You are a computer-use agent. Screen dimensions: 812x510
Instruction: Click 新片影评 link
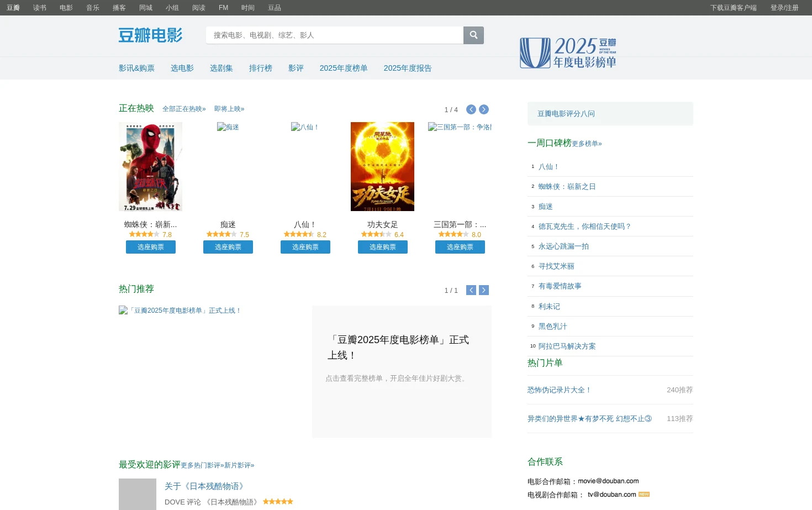pos(239,465)
